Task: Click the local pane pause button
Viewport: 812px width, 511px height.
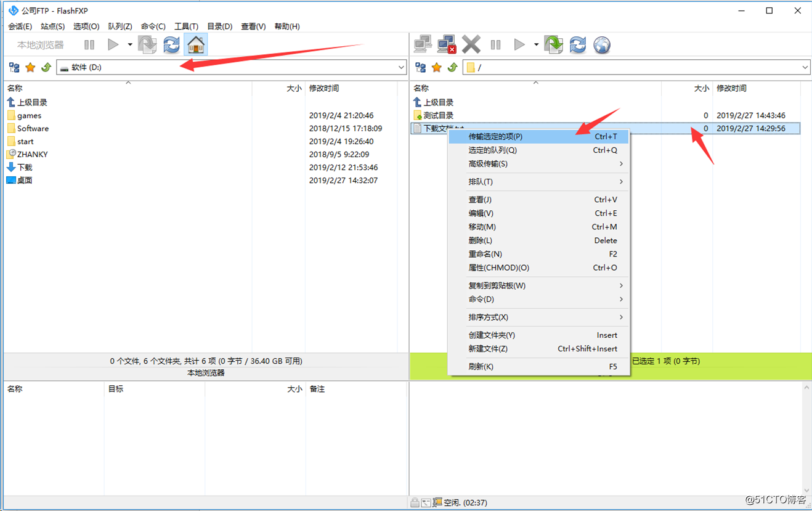Action: (89, 44)
